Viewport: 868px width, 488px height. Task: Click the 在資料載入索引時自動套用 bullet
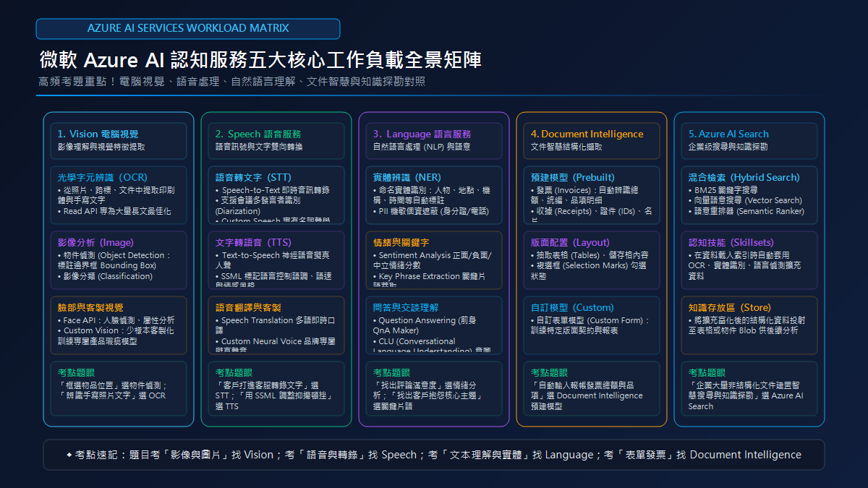pos(745,266)
